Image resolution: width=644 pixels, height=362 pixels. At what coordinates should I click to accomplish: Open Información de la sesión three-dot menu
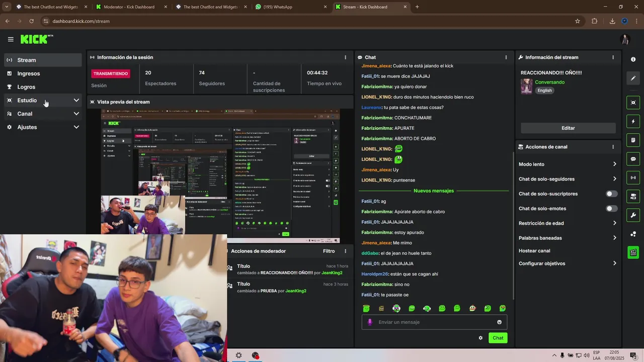[x=345, y=57]
